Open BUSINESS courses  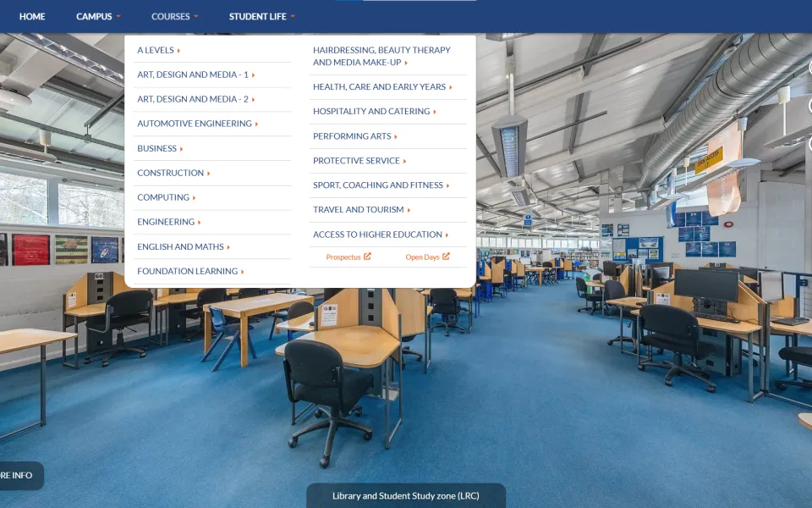pos(160,148)
